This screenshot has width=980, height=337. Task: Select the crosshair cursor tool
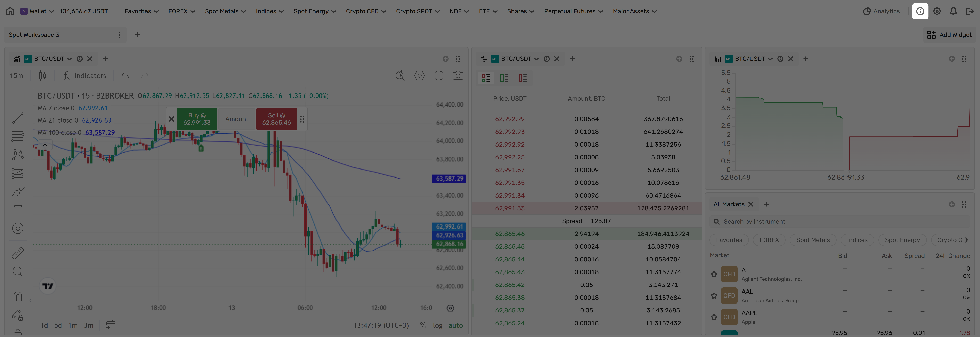18,100
